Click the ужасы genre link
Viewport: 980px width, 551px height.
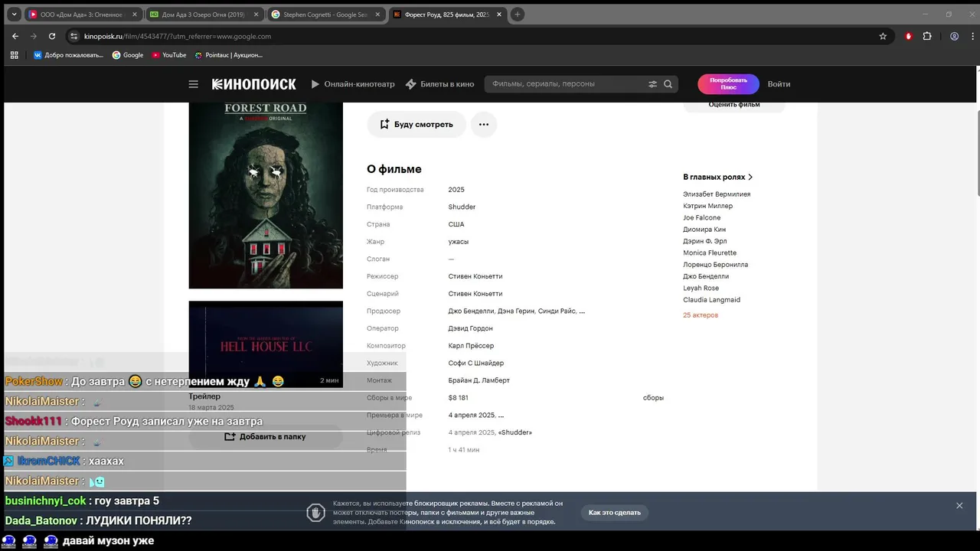pos(459,242)
